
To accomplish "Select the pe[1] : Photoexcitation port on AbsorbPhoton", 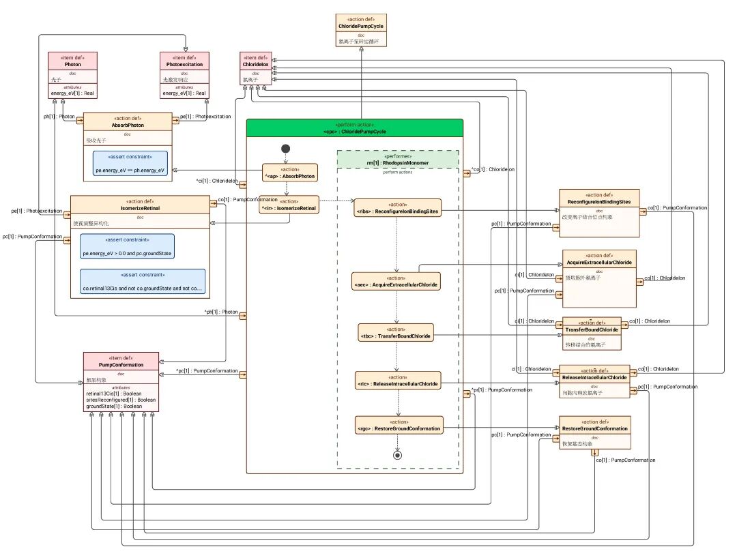I will pos(176,120).
